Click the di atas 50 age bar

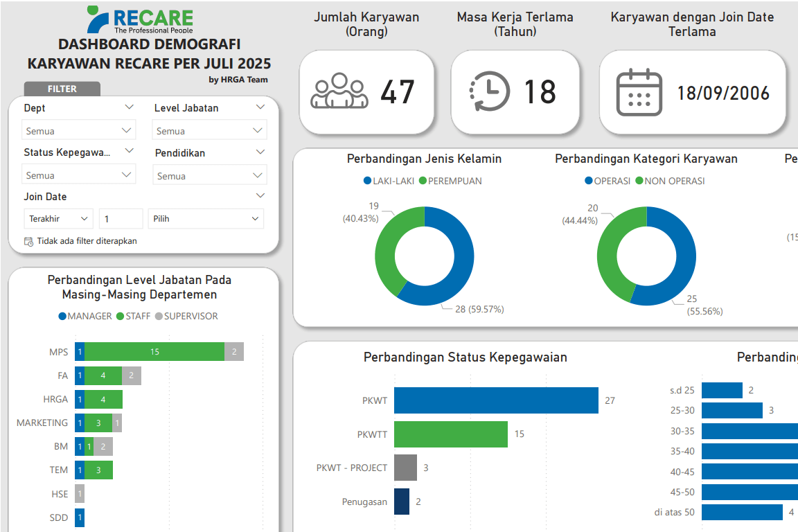pos(742,512)
